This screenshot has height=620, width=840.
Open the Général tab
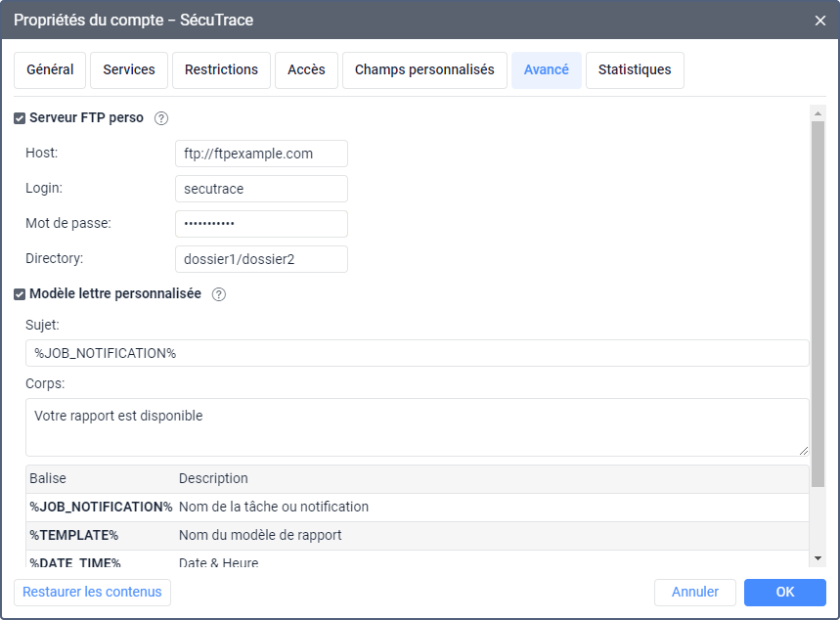(50, 70)
